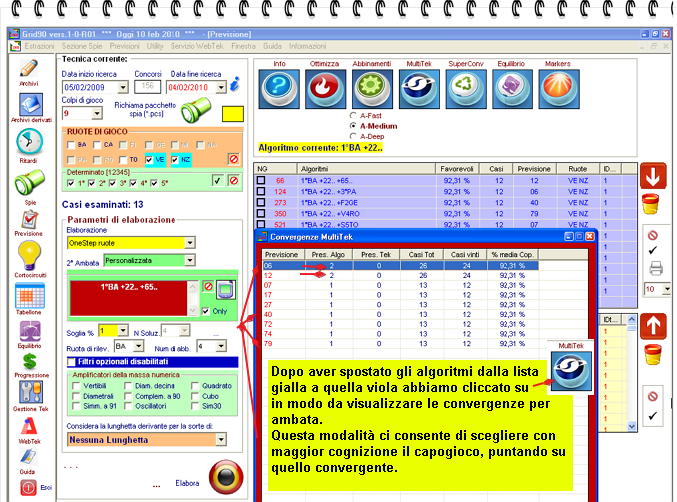The image size is (677, 502).
Task: Click the Equilibrio purple toolbar button
Action: pos(512,89)
